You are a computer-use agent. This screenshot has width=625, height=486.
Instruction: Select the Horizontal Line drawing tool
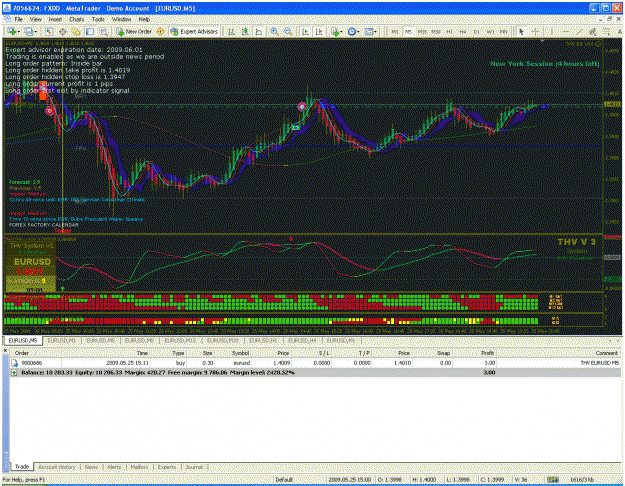[565, 31]
